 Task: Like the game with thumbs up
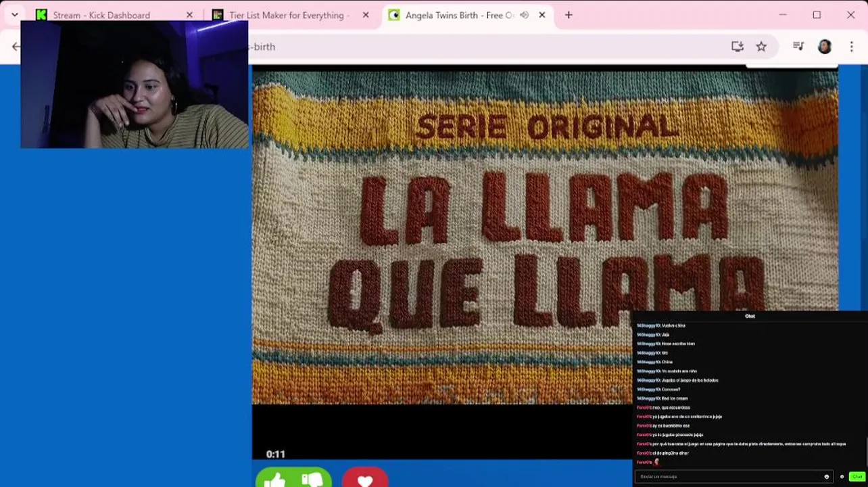click(x=275, y=480)
